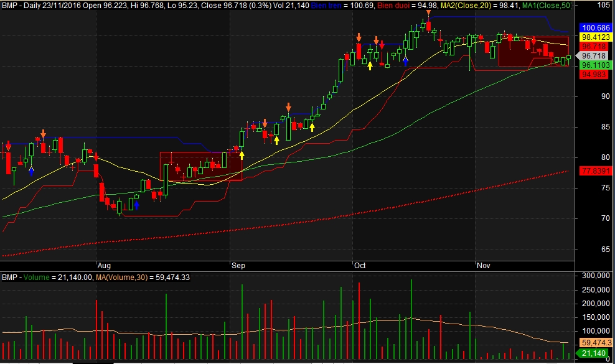
Task: Click the 105 price axis label
Action: (x=604, y=5)
